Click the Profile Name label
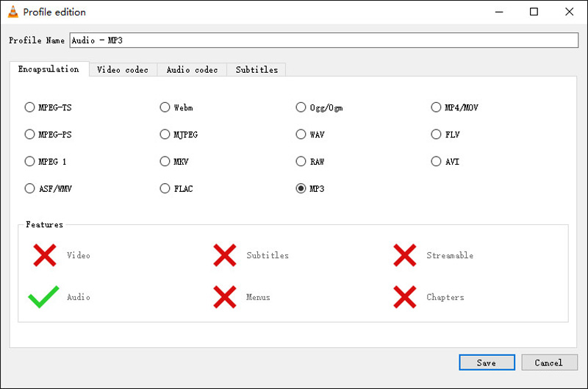The image size is (588, 389). [37, 40]
